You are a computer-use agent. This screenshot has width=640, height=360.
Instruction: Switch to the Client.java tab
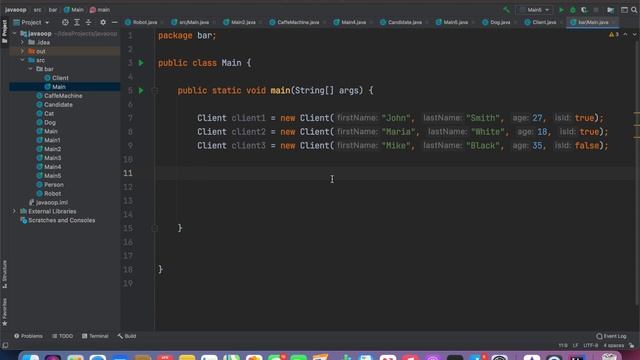click(540, 22)
